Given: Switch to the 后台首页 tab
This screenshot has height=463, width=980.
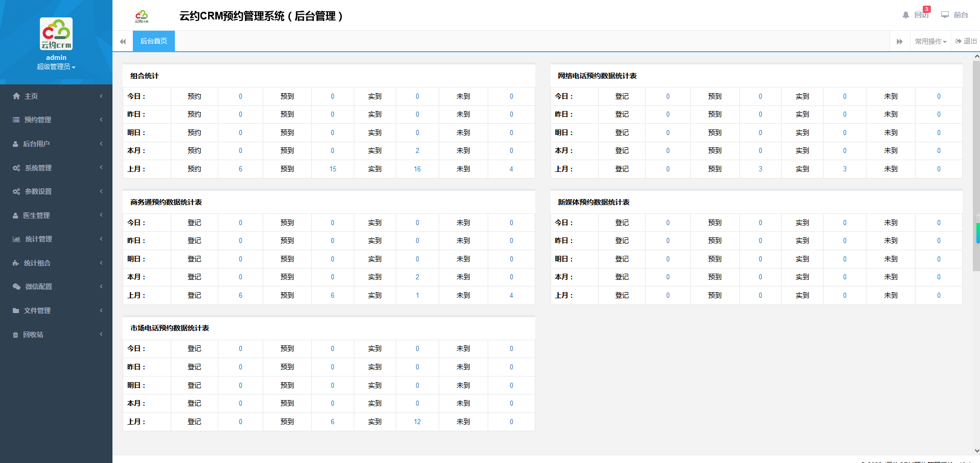Looking at the screenshot, I should 153,41.
